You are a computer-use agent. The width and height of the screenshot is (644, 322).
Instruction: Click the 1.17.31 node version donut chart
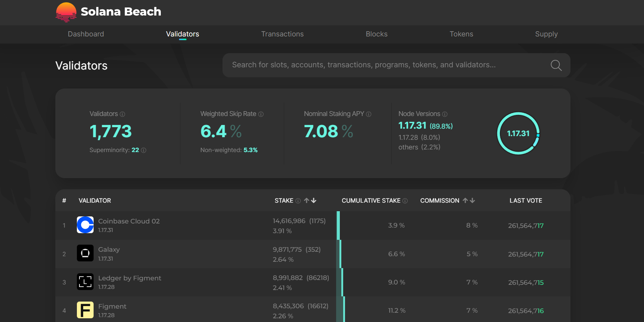point(518,133)
